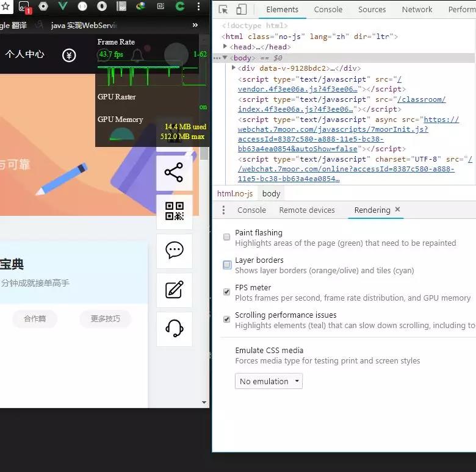Enable the Layer borders checkbox
The height and width of the screenshot is (472, 476).
pyautogui.click(x=227, y=265)
